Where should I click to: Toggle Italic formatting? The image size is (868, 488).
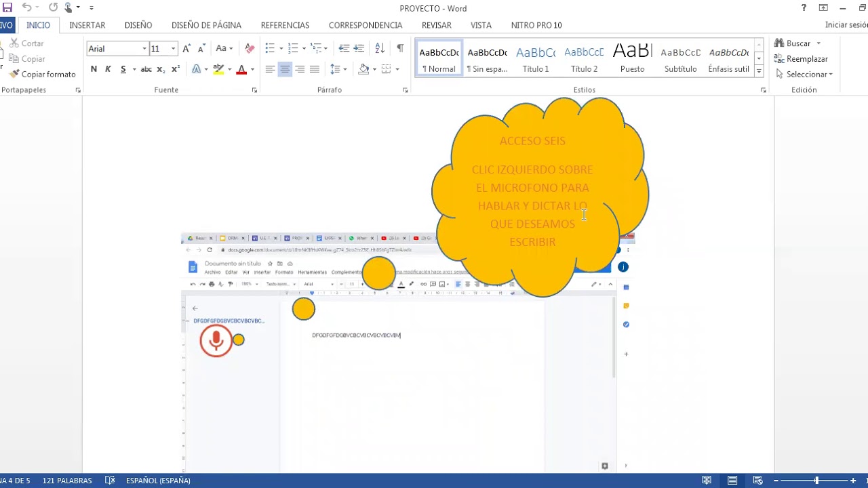[x=108, y=69]
